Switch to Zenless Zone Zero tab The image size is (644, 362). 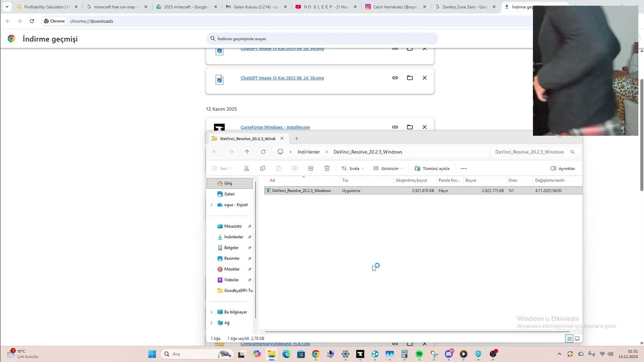(x=464, y=7)
